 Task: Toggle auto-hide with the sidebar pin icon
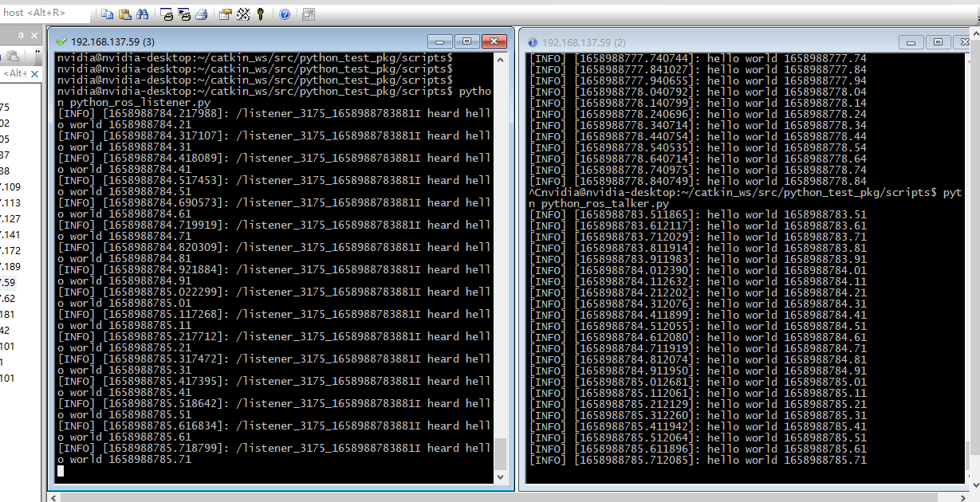[x=21, y=35]
